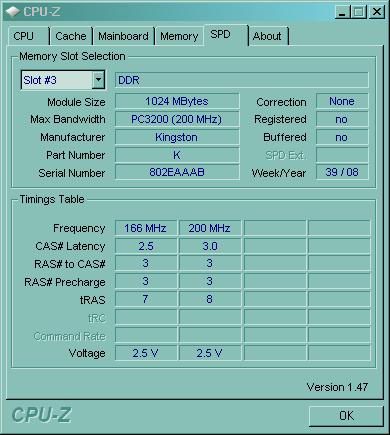Viewport: 390px width, 435px height.
Task: Click the CPU-Z title bar icon
Action: tap(13, 12)
